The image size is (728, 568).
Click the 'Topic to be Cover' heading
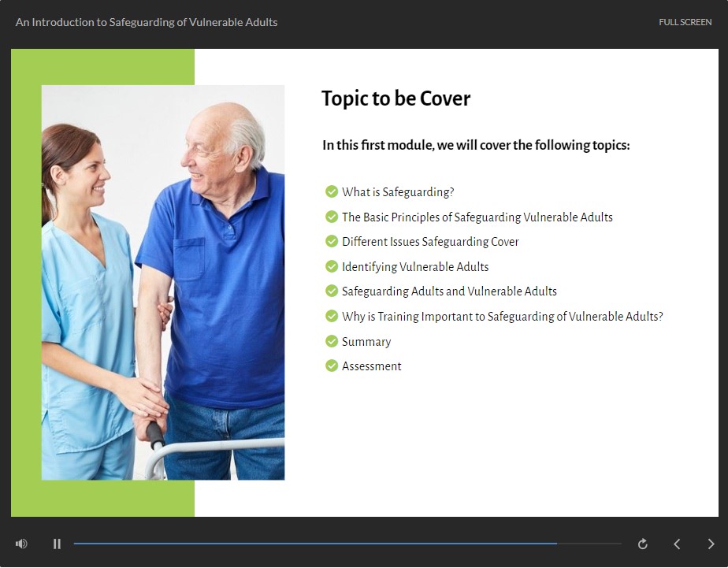(x=396, y=99)
